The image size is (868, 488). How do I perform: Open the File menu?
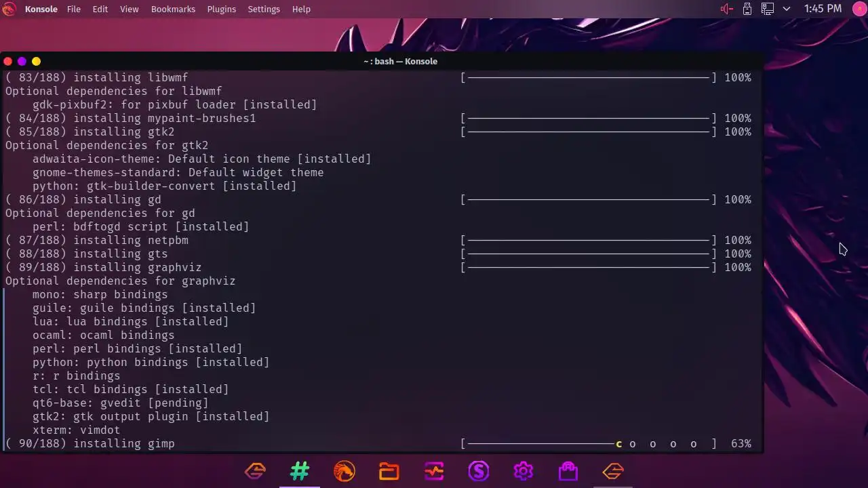pos(74,9)
